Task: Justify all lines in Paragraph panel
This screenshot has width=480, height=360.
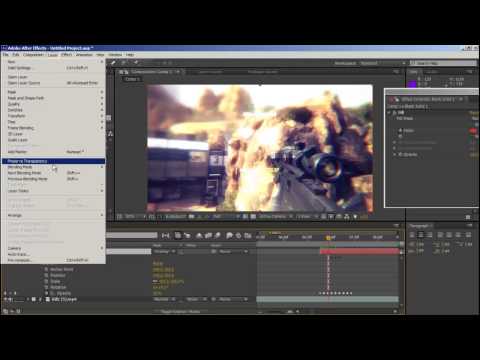Action: (469, 235)
